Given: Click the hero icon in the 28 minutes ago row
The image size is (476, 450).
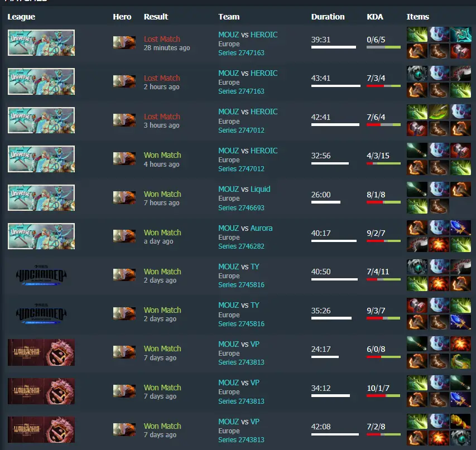Looking at the screenshot, I should (x=124, y=42).
